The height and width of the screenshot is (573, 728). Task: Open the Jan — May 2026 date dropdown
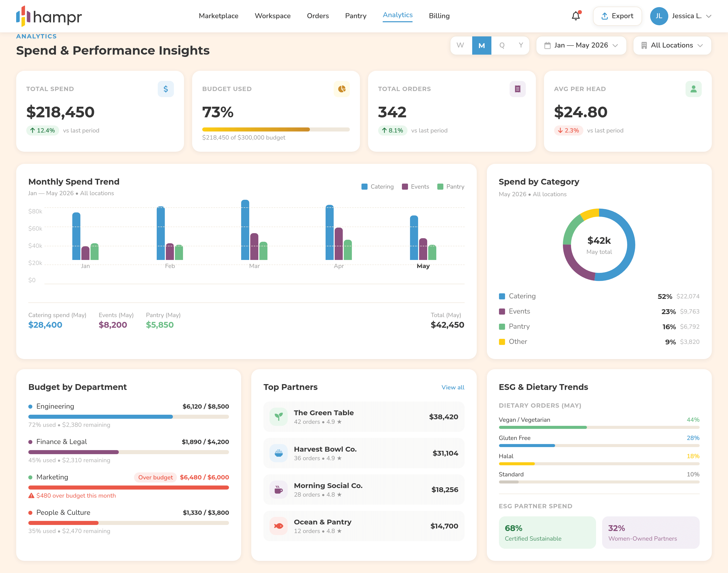click(x=581, y=45)
